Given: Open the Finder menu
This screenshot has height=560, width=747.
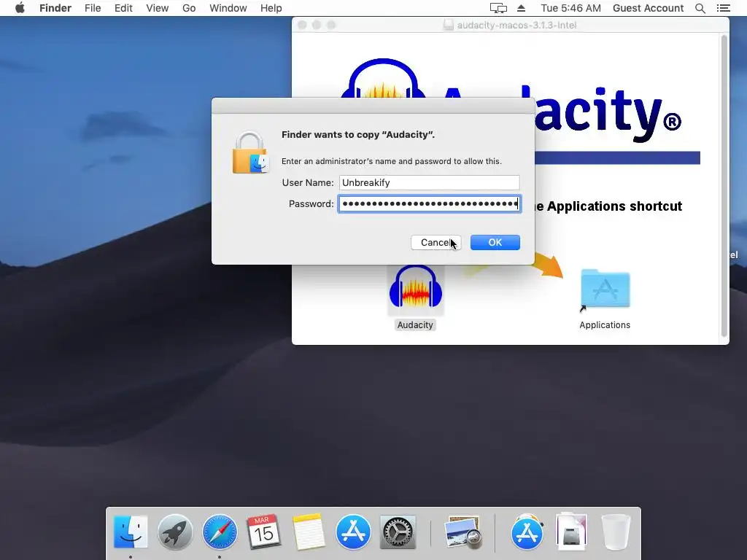Looking at the screenshot, I should pos(55,8).
